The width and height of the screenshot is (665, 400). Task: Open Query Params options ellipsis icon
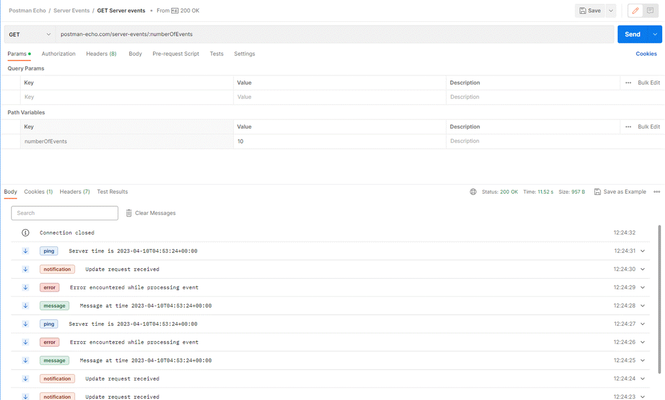(x=628, y=83)
